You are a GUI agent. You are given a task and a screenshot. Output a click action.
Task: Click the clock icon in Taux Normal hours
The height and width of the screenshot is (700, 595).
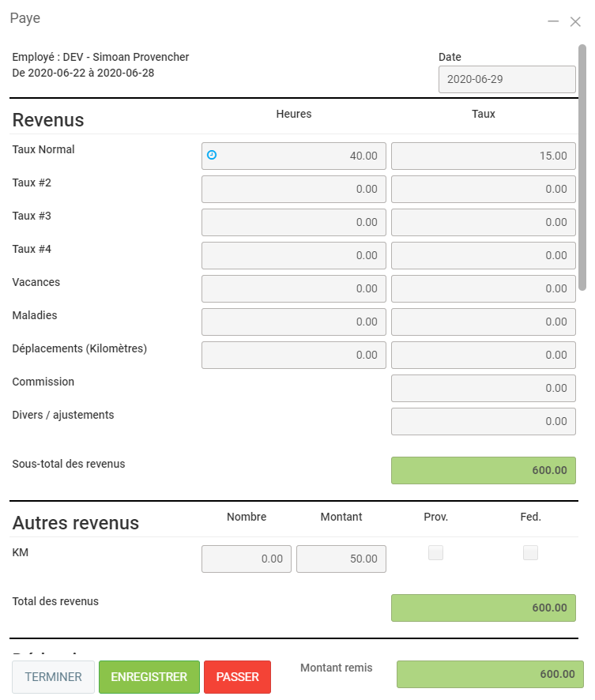[x=212, y=156]
